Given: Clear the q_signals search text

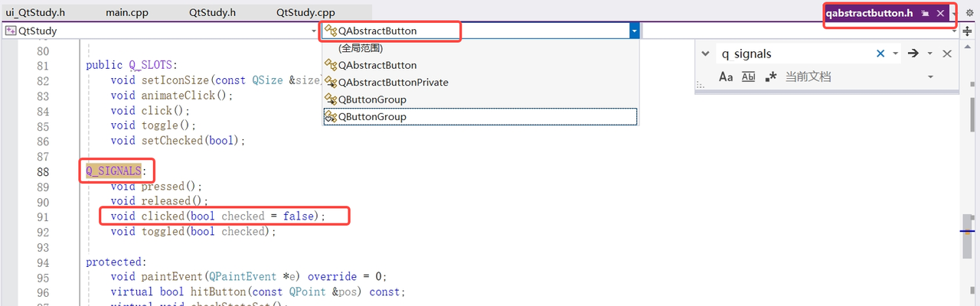Looking at the screenshot, I should 880,54.
